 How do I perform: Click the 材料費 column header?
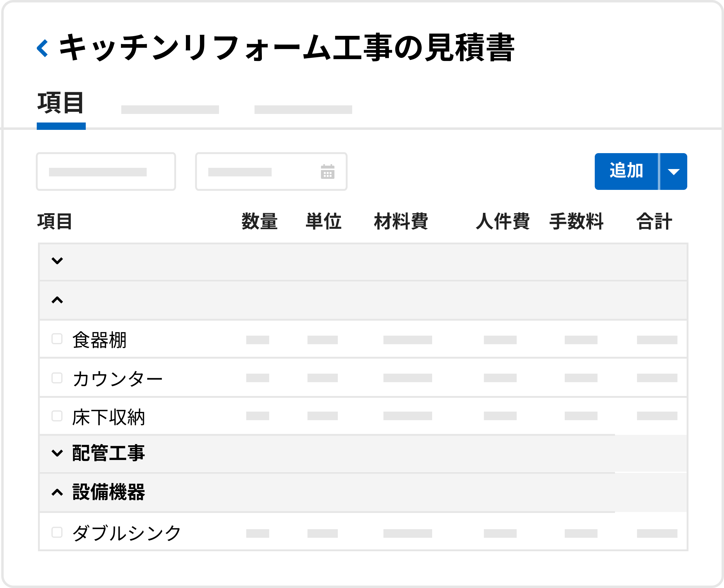click(401, 221)
